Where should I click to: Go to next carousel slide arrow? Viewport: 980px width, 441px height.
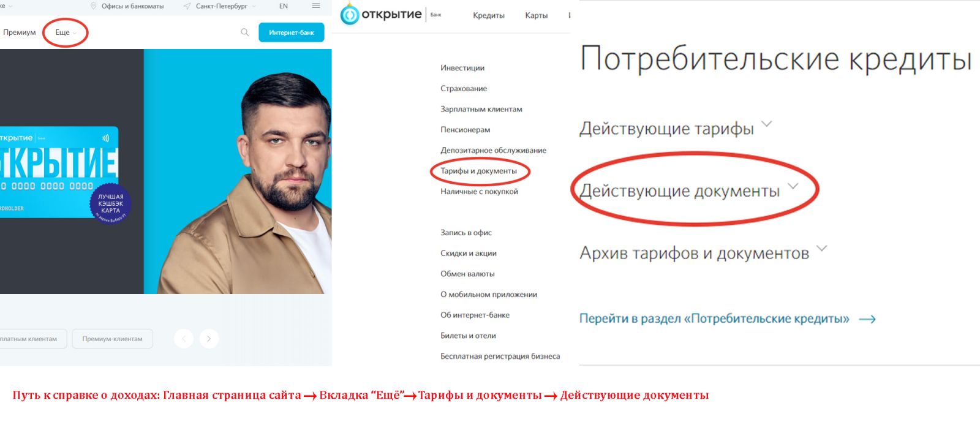(x=209, y=339)
